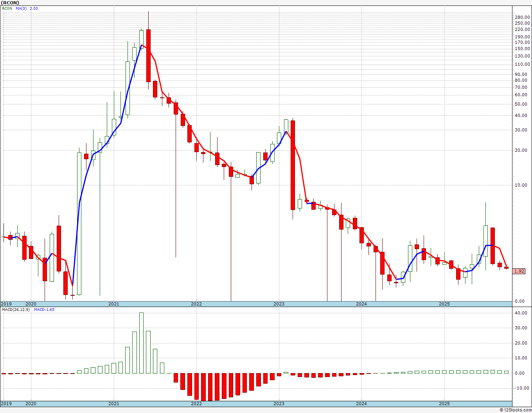Click the MACD(26,12,9) indicator label
532x413 pixels.
16,309
